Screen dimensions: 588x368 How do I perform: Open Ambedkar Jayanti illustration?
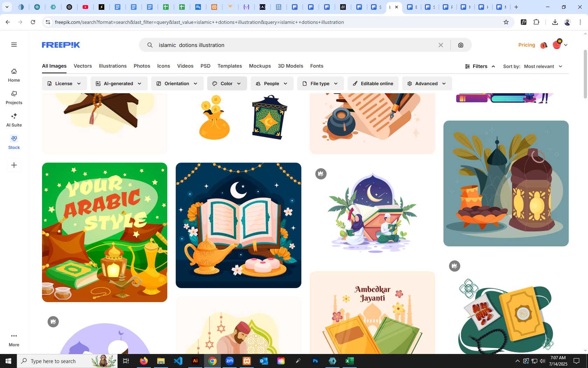[372, 313]
